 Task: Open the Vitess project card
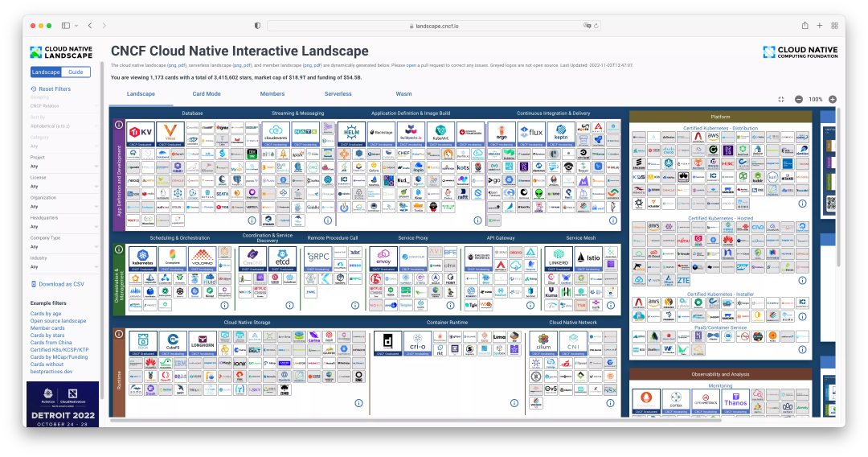point(170,134)
